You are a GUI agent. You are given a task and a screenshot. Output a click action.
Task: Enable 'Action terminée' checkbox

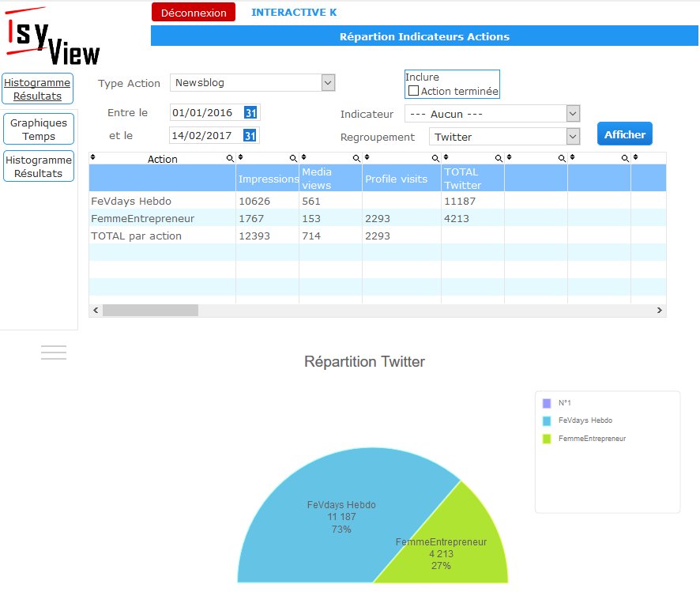[x=413, y=91]
